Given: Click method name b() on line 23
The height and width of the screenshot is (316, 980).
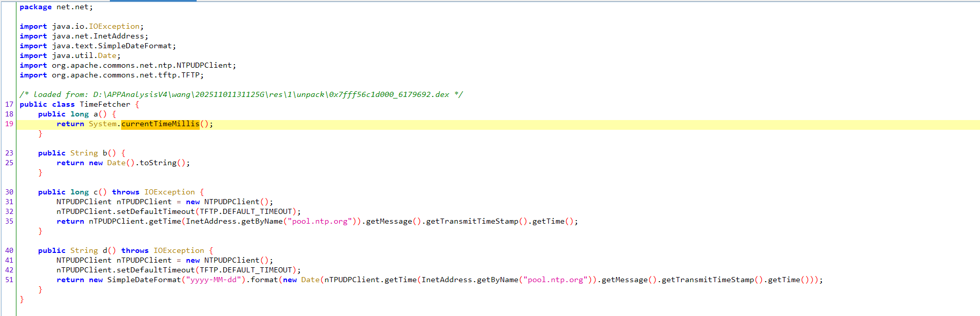Looking at the screenshot, I should tap(109, 153).
